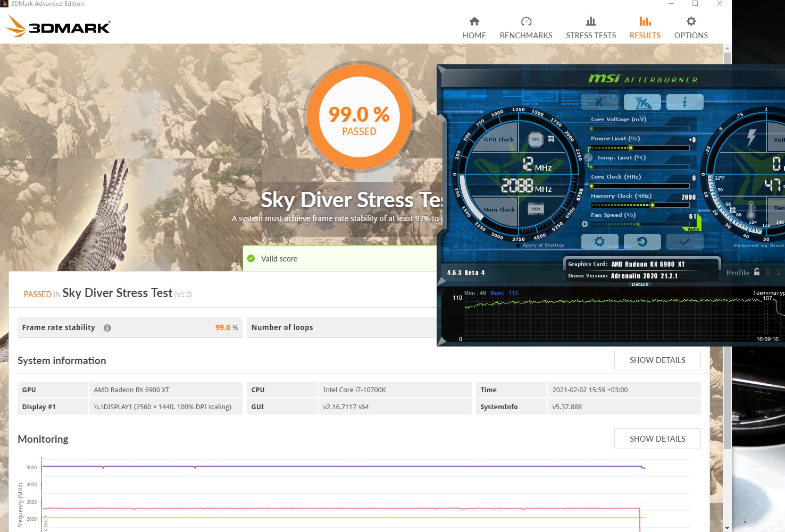Click the GUI version v2.16.7117 s64
785x532 pixels.
[346, 407]
